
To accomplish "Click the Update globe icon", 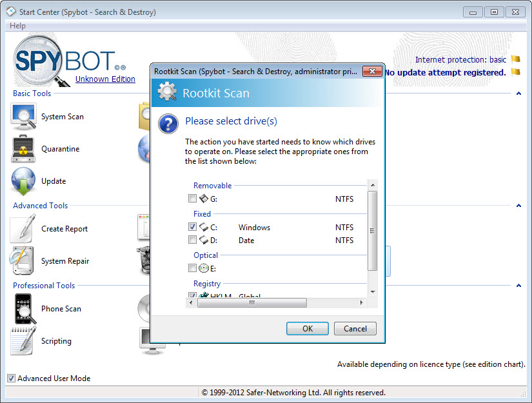I will [23, 181].
